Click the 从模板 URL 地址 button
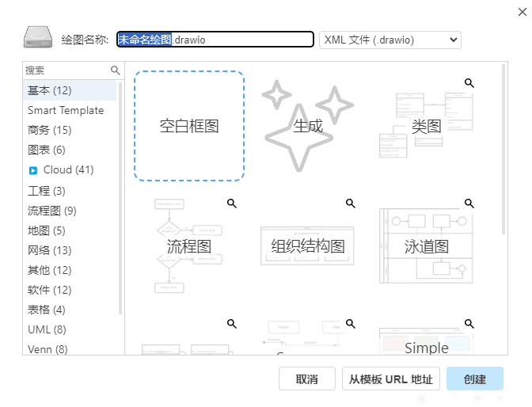The height and width of the screenshot is (407, 532). (x=391, y=379)
